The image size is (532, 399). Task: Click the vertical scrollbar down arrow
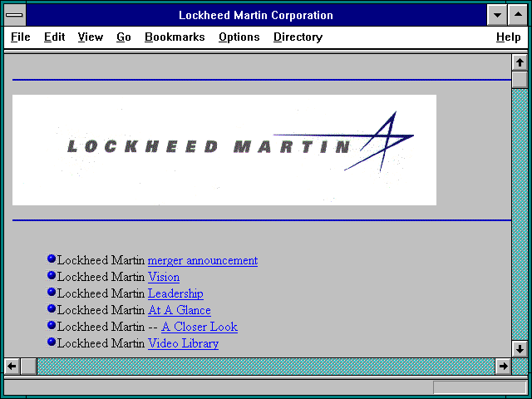(x=520, y=349)
